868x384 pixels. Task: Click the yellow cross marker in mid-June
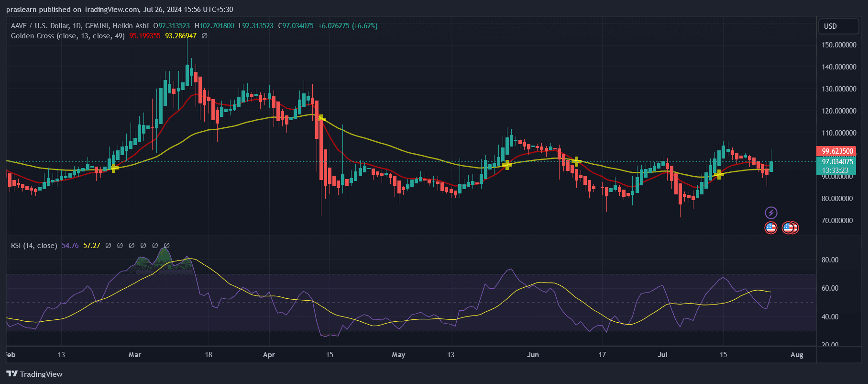click(577, 161)
